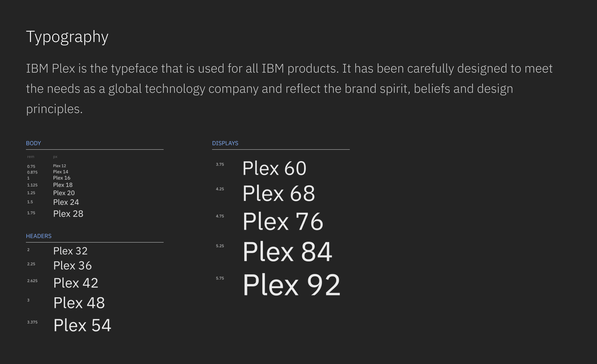Click the Plex 32 header sample

(x=70, y=251)
